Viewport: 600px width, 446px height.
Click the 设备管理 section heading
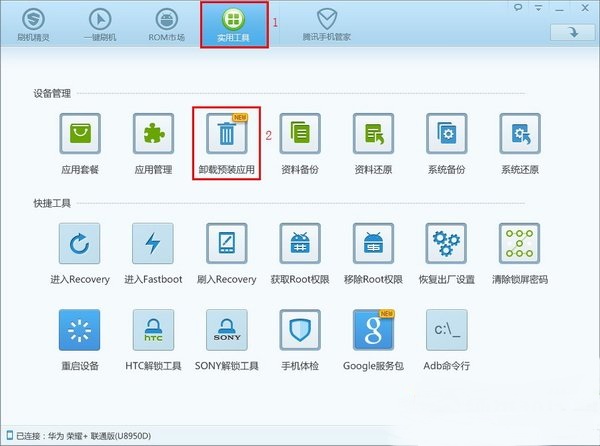click(52, 94)
